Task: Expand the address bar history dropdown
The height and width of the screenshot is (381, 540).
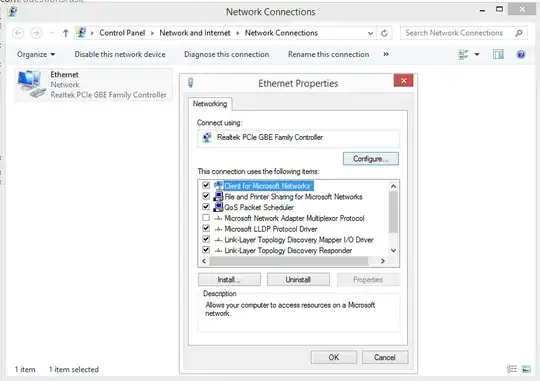Action: 370,33
